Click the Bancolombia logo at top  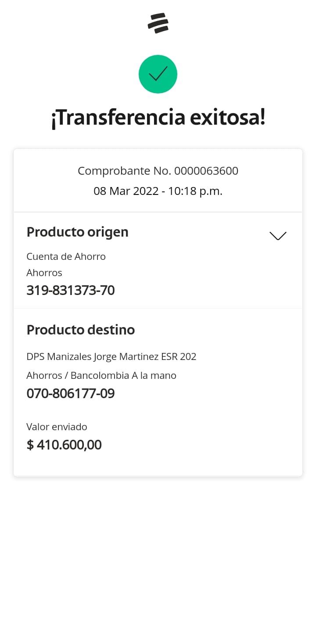point(158,23)
